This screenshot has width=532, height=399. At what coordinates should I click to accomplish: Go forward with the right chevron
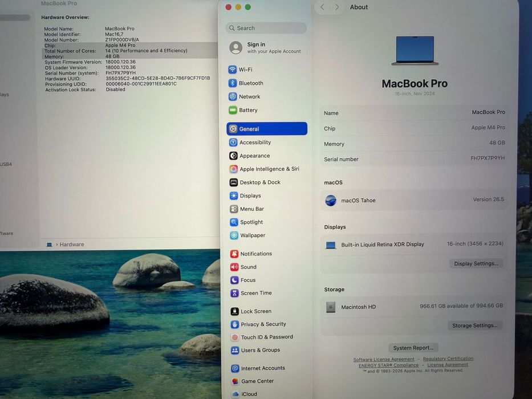[337, 7]
